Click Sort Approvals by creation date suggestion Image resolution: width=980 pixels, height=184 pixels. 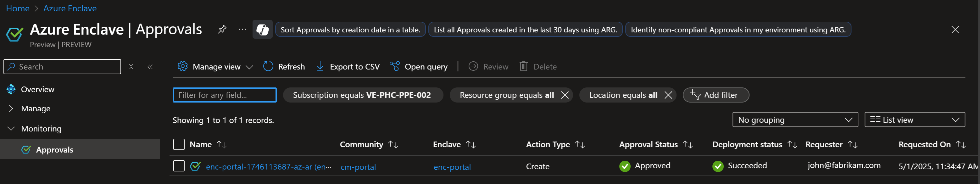(x=350, y=30)
